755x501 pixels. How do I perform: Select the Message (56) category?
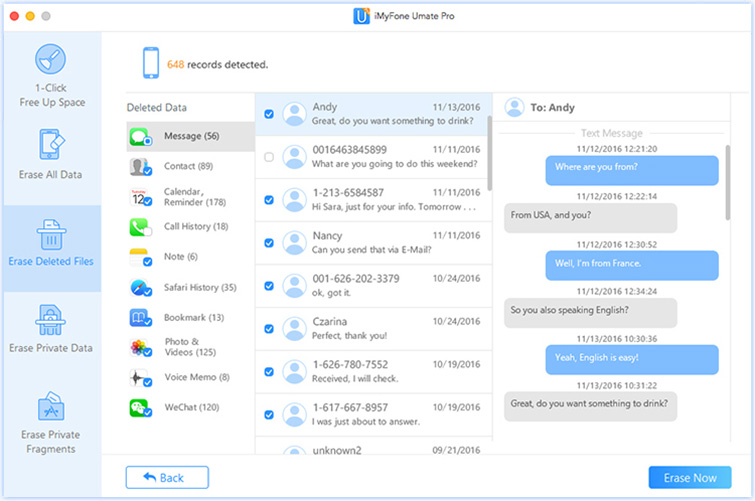191,137
